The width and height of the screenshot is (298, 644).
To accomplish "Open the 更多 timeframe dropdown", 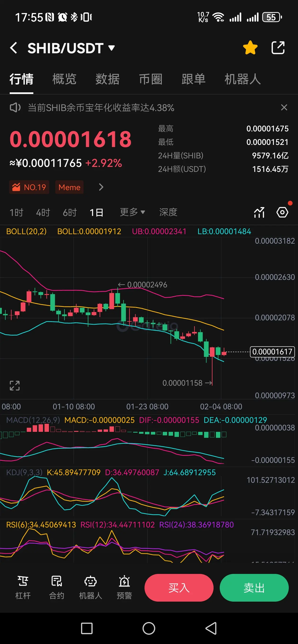I will [132, 212].
